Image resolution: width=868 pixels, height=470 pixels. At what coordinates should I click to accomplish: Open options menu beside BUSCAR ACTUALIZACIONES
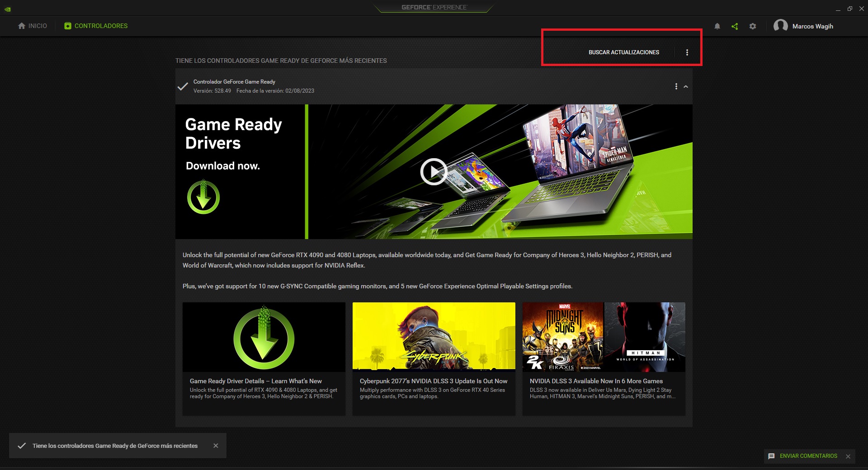coord(687,52)
